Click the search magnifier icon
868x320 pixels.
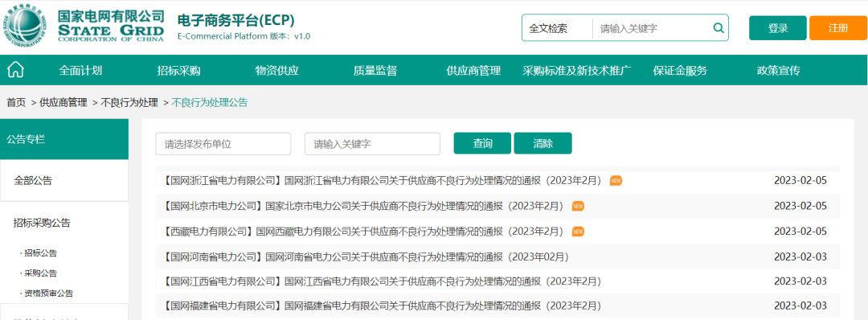[x=718, y=28]
